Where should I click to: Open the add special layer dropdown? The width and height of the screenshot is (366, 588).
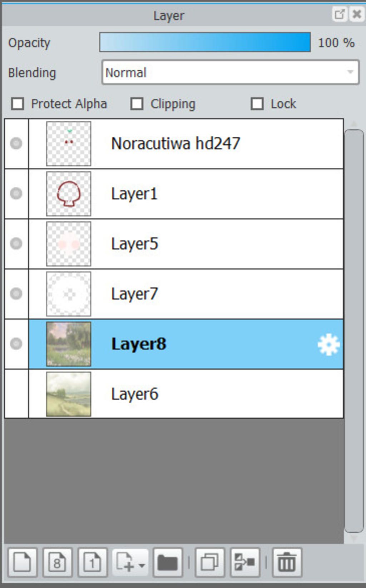130,563
